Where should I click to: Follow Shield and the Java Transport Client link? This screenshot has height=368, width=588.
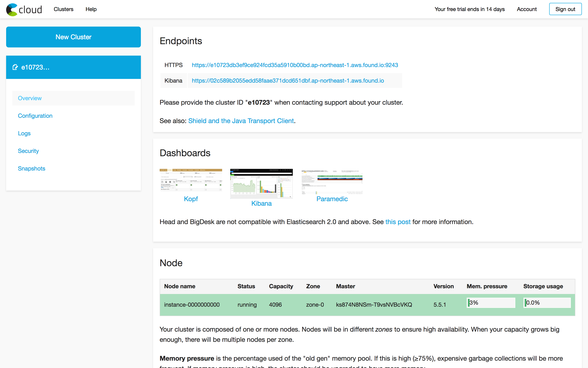coord(241,121)
